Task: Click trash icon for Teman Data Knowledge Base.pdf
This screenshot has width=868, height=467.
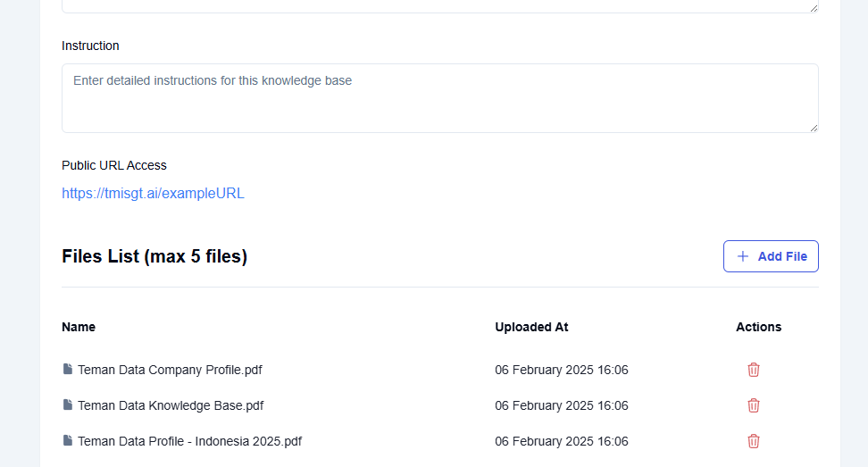Action: coord(754,405)
